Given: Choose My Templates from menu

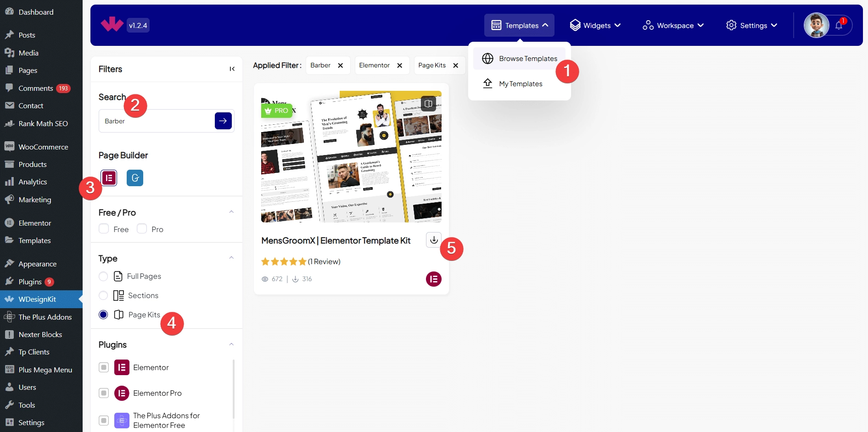Looking at the screenshot, I should point(520,84).
